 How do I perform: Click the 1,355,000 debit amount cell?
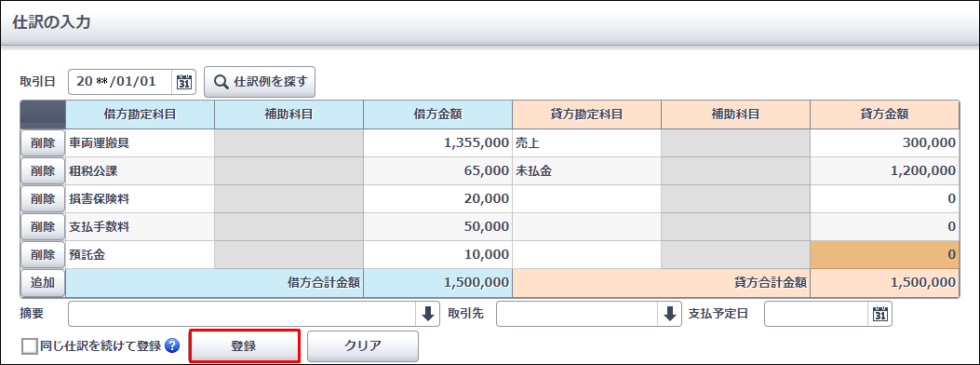point(437,142)
